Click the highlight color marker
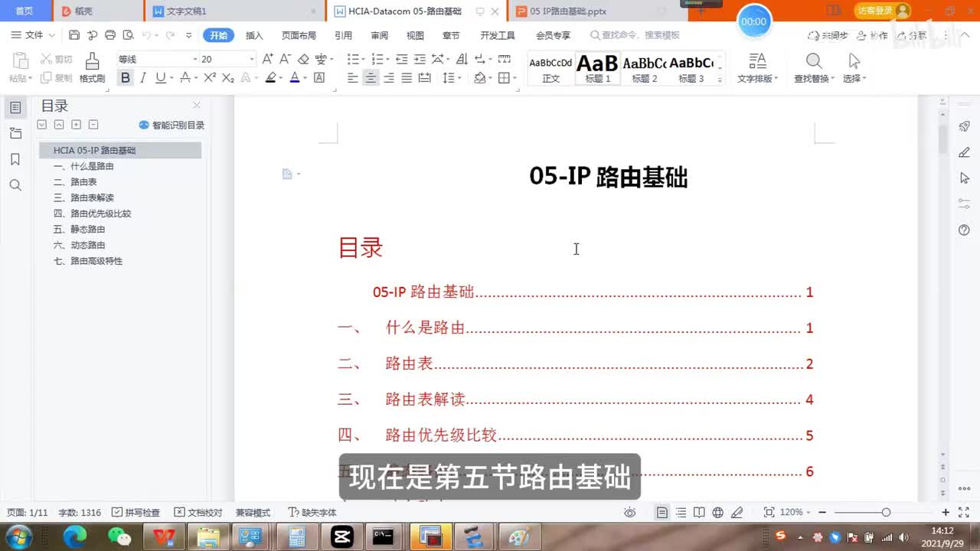980x551 pixels. (270, 77)
